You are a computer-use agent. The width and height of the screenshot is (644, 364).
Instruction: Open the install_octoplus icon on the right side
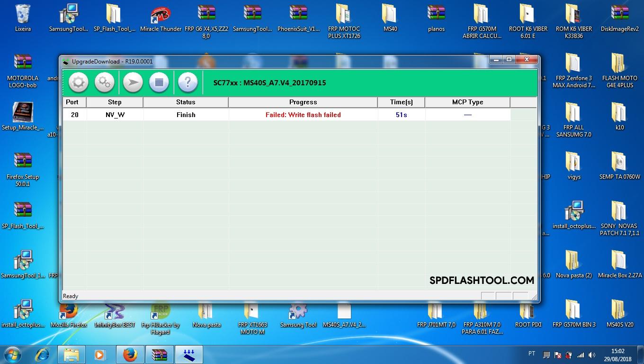click(x=574, y=216)
